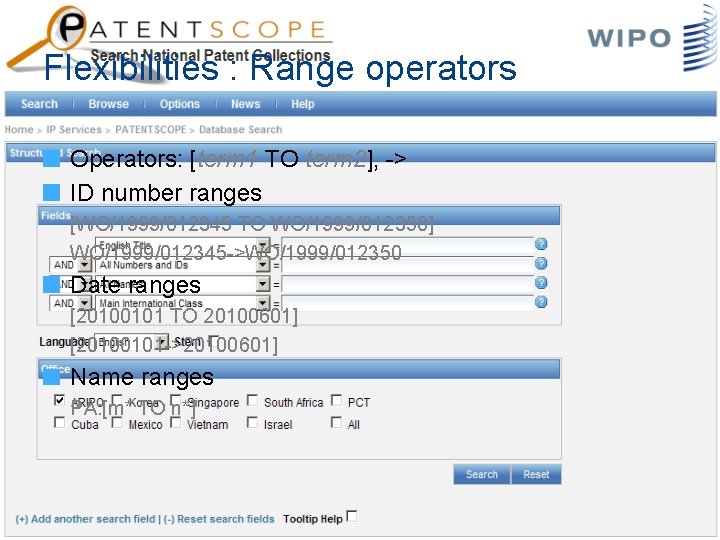
Task: Open the AND operator dropdown beside All Numbers and IDs
Action: (x=84, y=265)
